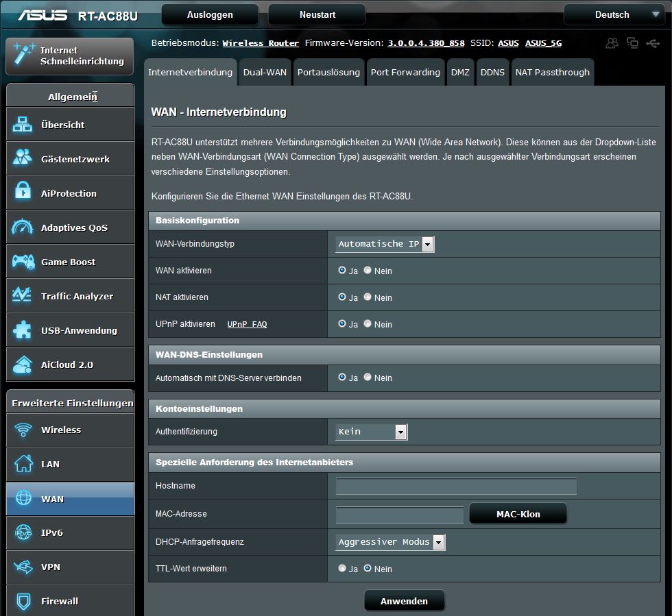Open the Traffic Analyzer menu item
The height and width of the screenshot is (616, 672).
70,295
